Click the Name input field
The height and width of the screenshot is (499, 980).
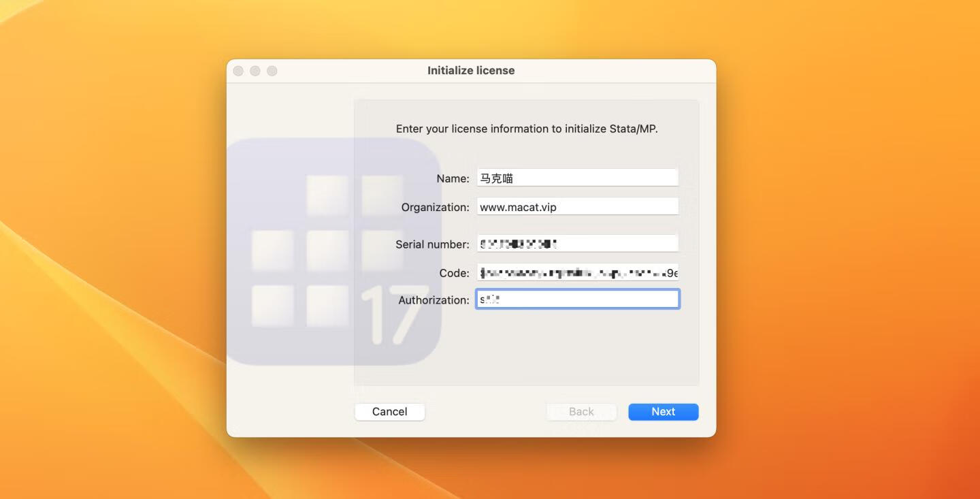click(577, 178)
